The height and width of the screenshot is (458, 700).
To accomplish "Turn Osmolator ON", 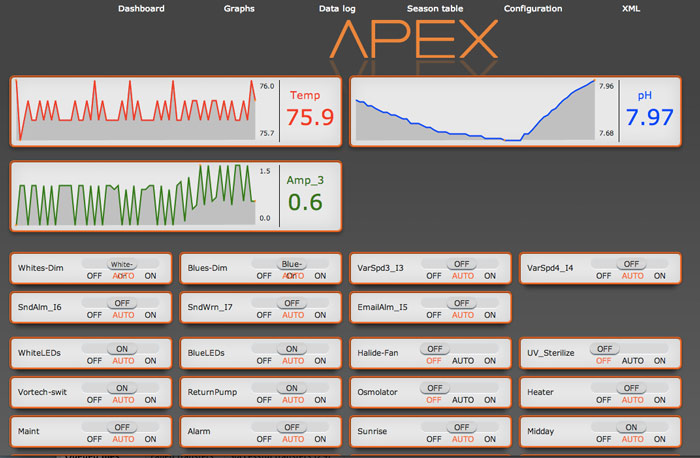I will (x=490, y=400).
